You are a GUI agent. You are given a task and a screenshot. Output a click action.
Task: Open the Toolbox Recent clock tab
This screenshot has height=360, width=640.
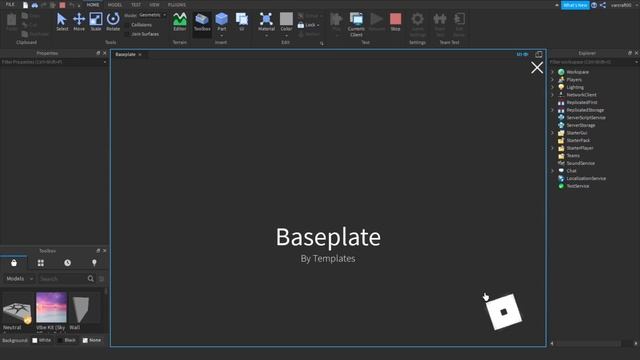point(67,263)
